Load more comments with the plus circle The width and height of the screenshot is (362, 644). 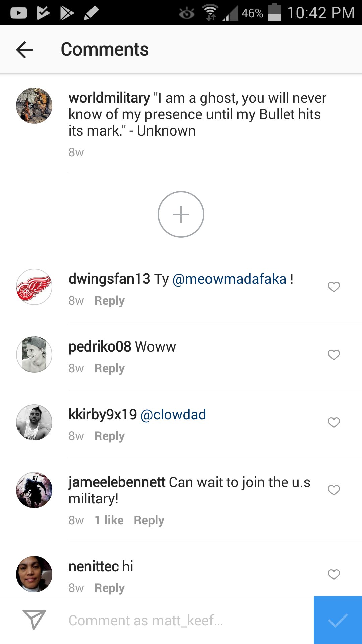point(181,214)
